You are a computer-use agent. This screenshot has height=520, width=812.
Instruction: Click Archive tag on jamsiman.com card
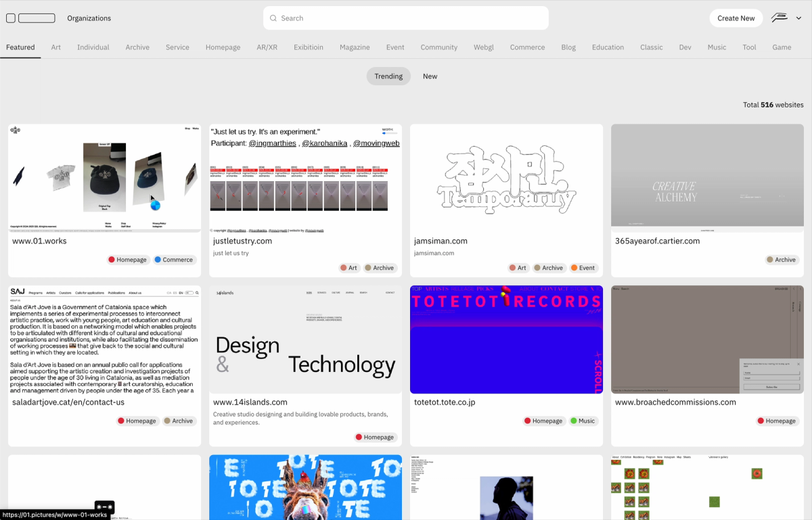549,268
